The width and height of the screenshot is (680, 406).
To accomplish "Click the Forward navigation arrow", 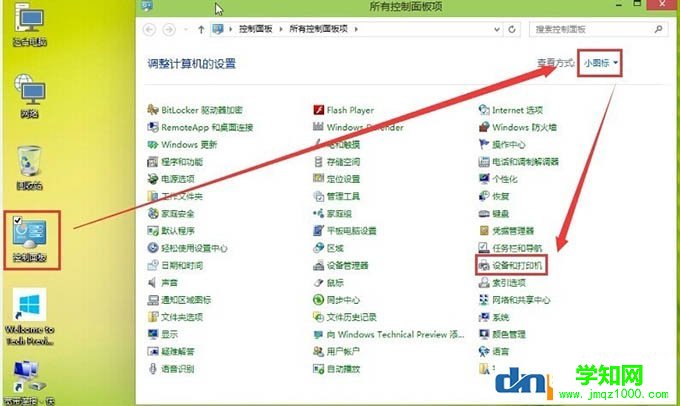I will [169, 29].
